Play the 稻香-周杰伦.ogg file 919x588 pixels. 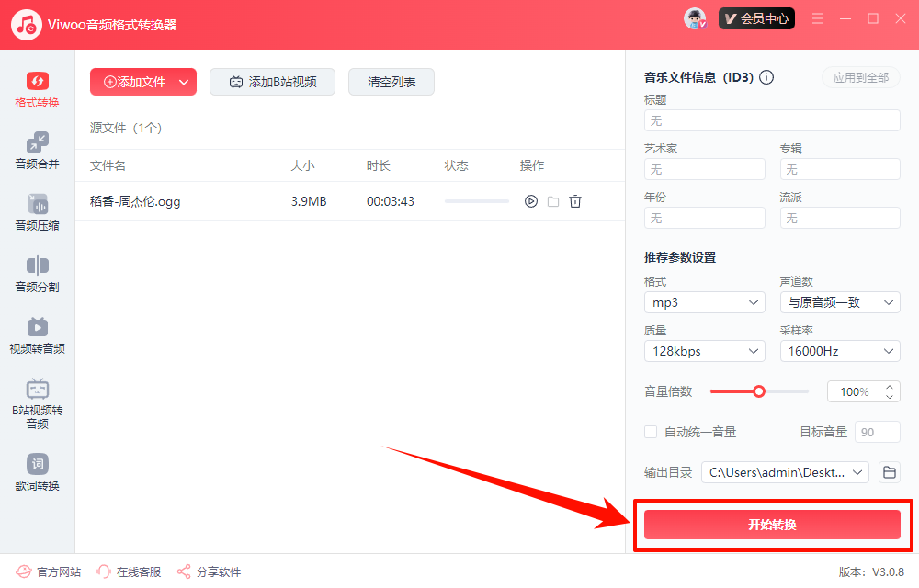pos(530,200)
